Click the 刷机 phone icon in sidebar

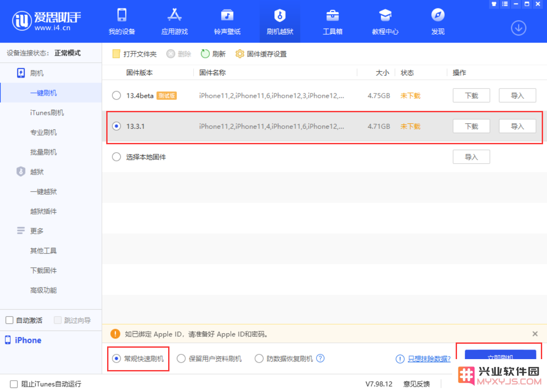[x=21, y=73]
